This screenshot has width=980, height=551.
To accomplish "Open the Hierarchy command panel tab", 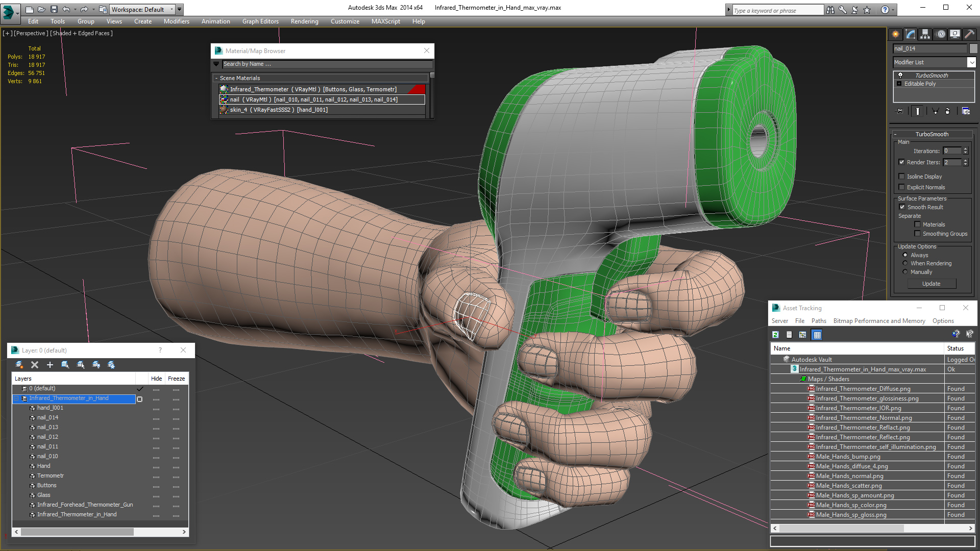I will coord(925,34).
